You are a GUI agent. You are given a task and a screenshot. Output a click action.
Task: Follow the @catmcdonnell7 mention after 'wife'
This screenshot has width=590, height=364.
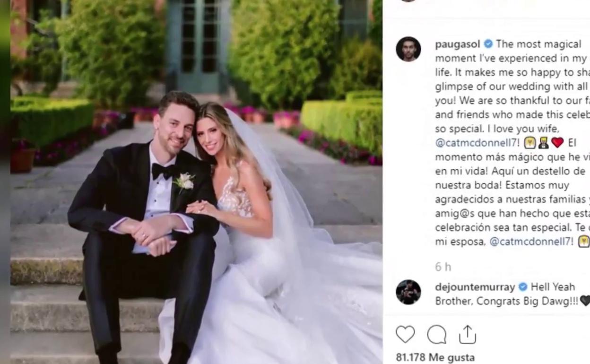[x=477, y=142]
